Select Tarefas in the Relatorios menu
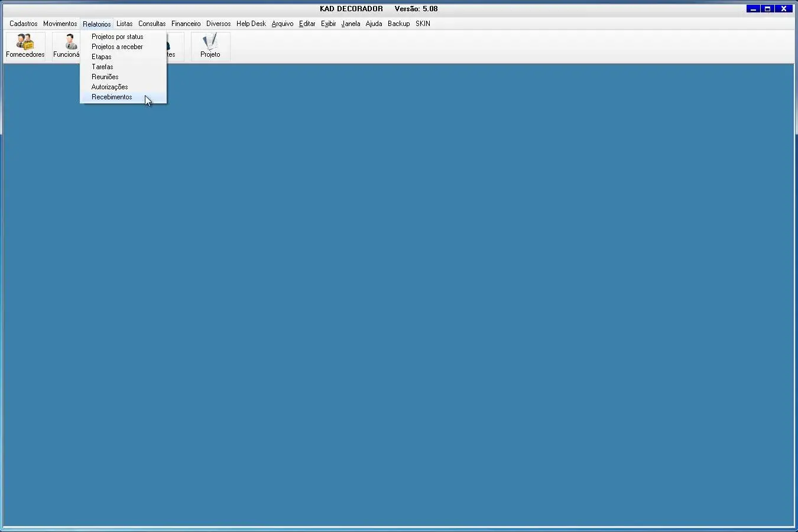The width and height of the screenshot is (798, 532). pos(102,67)
